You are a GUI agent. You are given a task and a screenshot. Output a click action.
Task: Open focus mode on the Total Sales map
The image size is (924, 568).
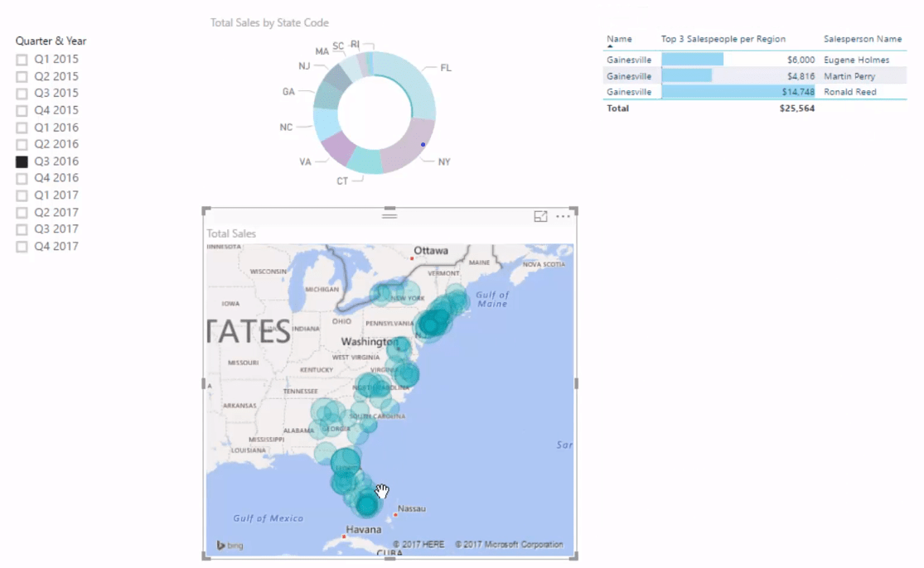click(540, 217)
